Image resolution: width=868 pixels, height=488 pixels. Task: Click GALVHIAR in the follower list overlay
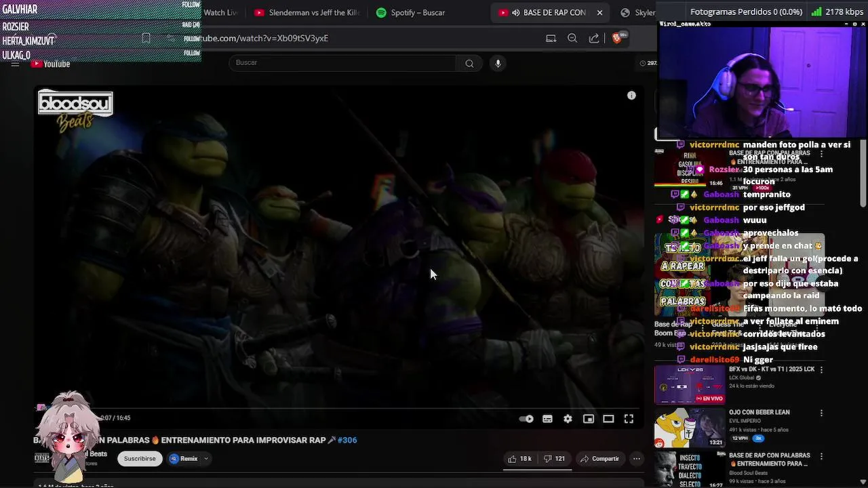pyautogui.click(x=20, y=9)
